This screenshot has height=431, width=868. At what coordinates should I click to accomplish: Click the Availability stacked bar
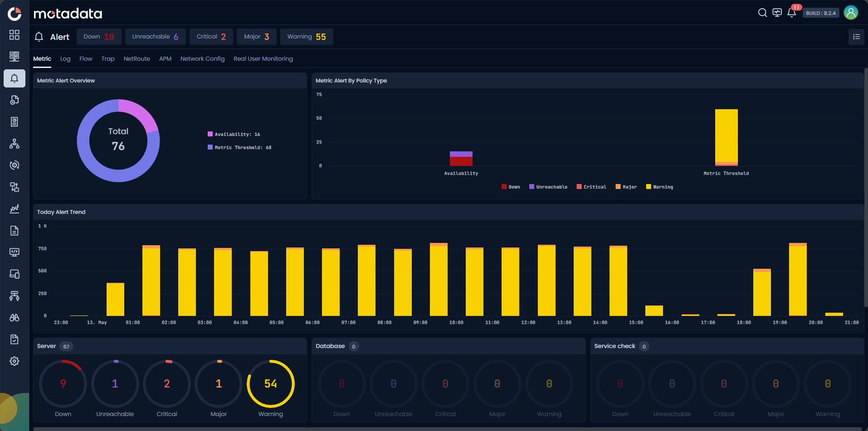coord(461,159)
